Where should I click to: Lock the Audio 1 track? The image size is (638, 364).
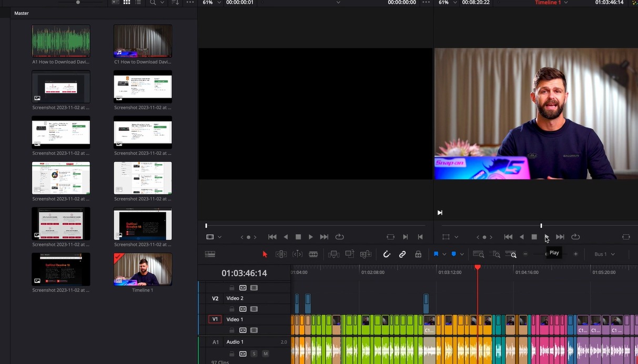click(x=232, y=353)
